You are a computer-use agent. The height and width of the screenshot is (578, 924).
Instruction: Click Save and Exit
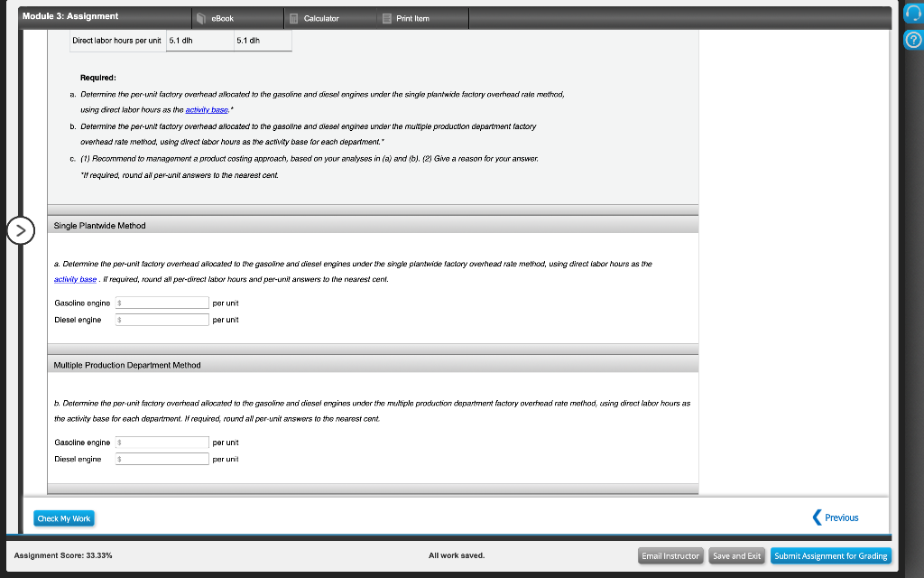point(736,555)
